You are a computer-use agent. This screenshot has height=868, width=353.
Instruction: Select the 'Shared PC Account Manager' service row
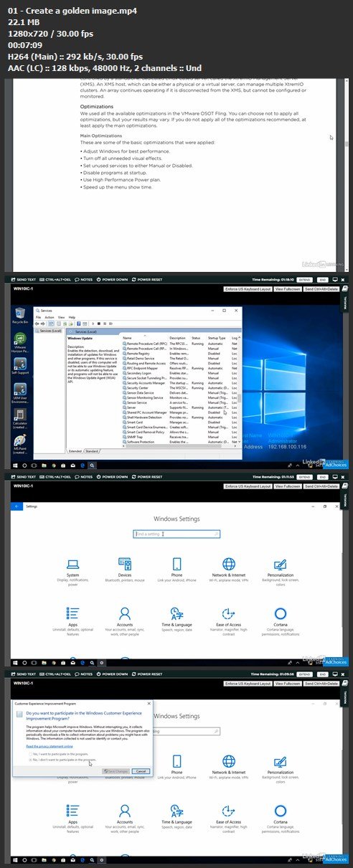[x=181, y=412]
